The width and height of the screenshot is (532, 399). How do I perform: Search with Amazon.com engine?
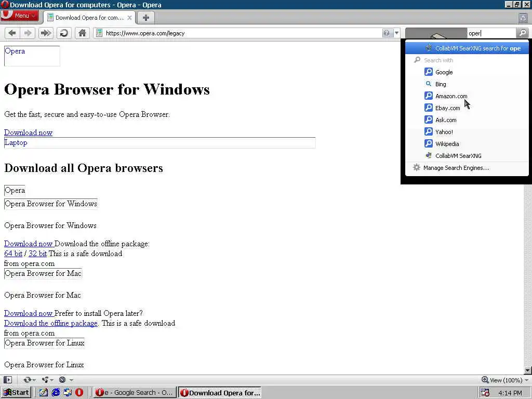[x=467, y=96]
